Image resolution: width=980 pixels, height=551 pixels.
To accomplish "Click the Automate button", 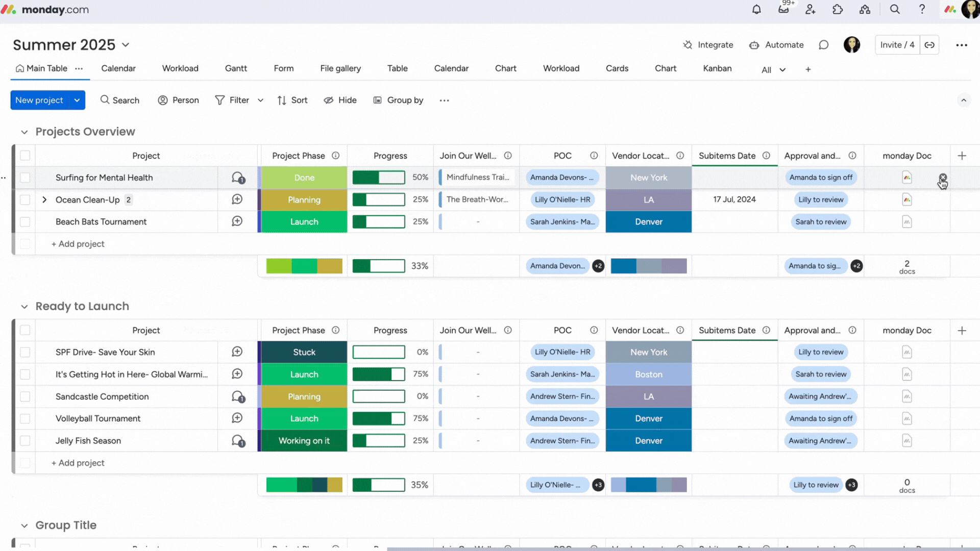I will [776, 45].
